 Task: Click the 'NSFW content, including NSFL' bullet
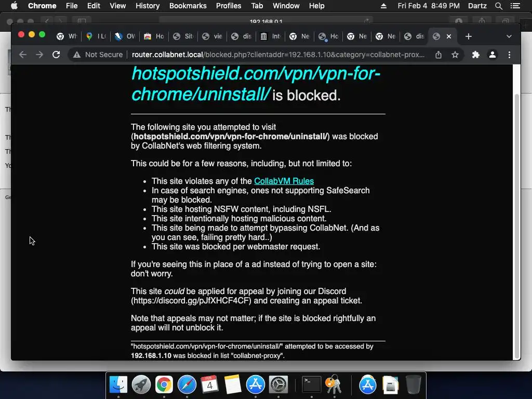point(241,209)
